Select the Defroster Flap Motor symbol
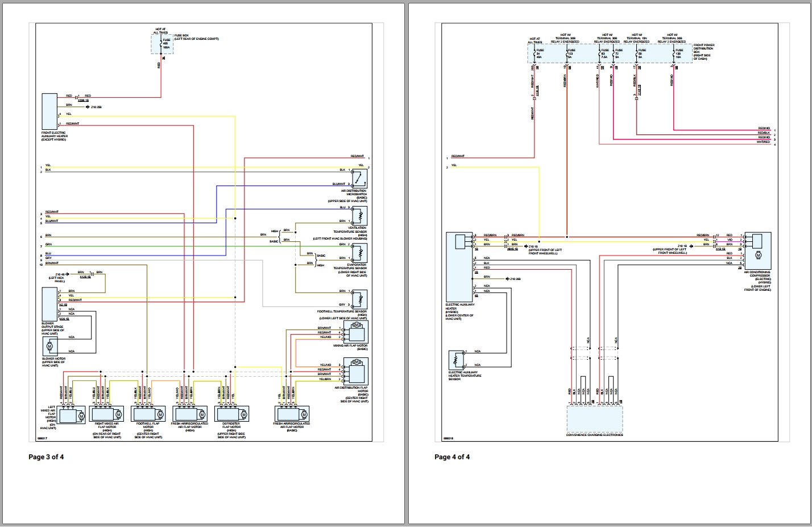 pyautogui.click(x=232, y=414)
